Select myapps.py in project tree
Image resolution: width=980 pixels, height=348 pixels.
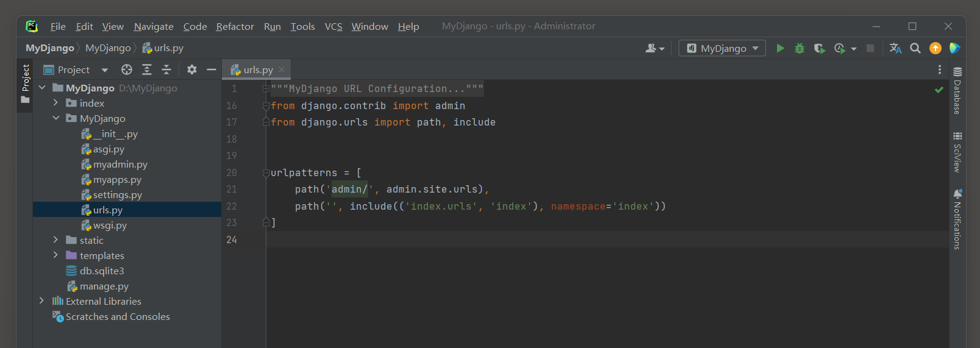(x=112, y=179)
